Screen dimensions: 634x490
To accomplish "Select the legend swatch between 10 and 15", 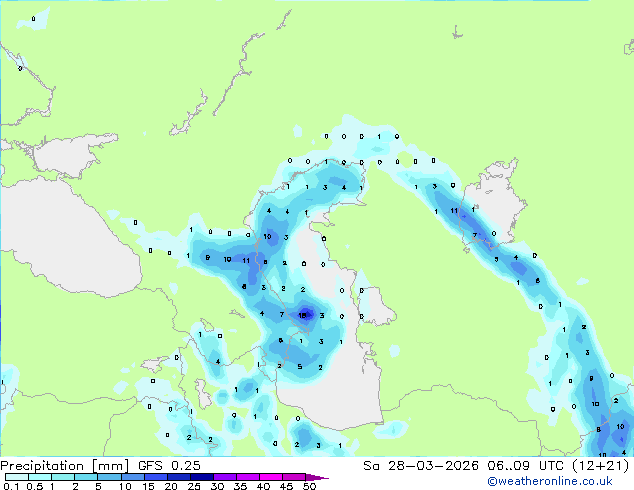I will 132,477.
